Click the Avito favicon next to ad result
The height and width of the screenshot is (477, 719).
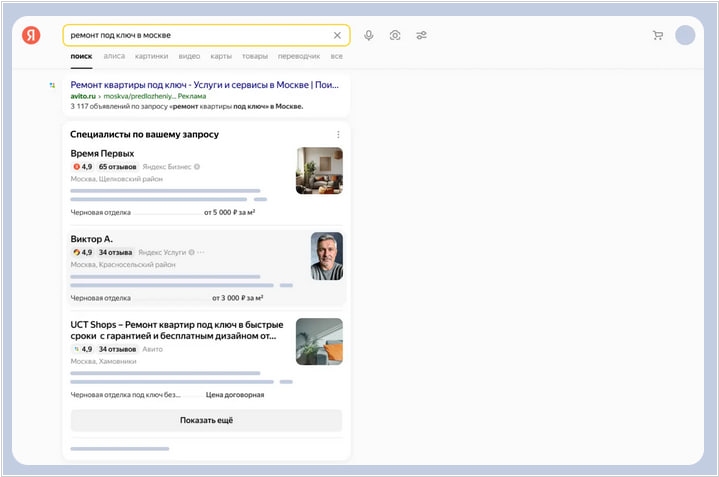point(52,85)
